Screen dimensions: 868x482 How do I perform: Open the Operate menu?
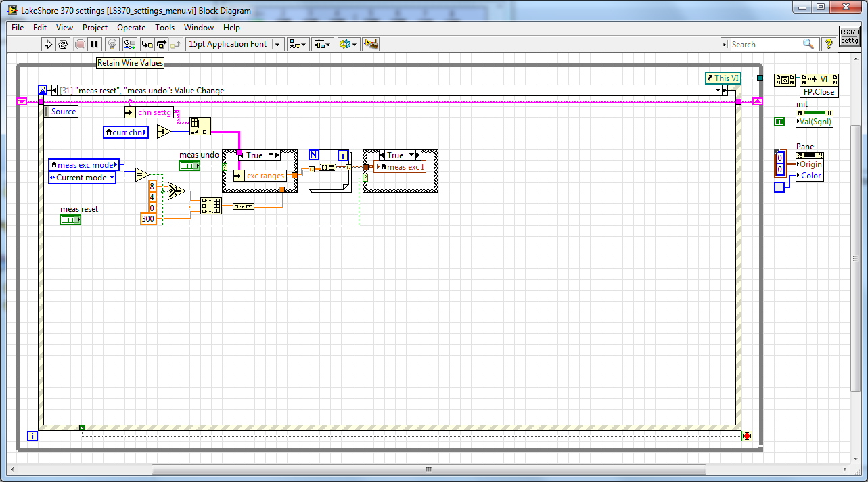click(131, 28)
